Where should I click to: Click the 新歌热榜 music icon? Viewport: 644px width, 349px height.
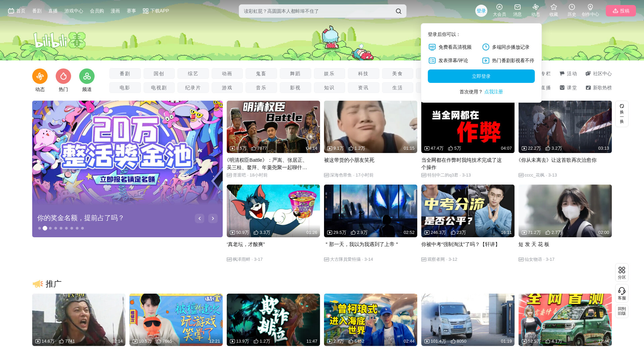tap(588, 88)
